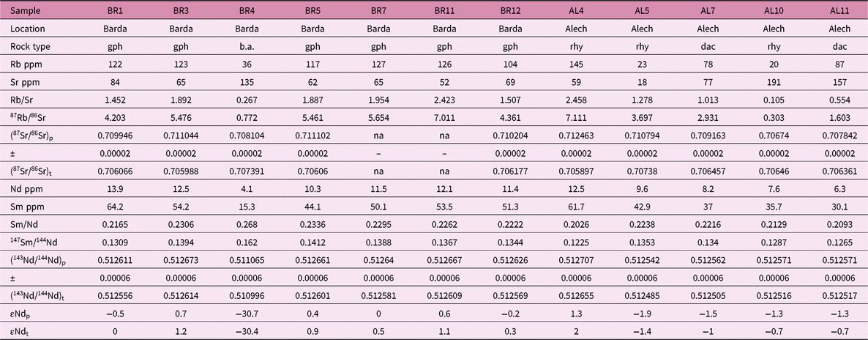
Task: Click the BR1 column header
Action: tap(114, 11)
